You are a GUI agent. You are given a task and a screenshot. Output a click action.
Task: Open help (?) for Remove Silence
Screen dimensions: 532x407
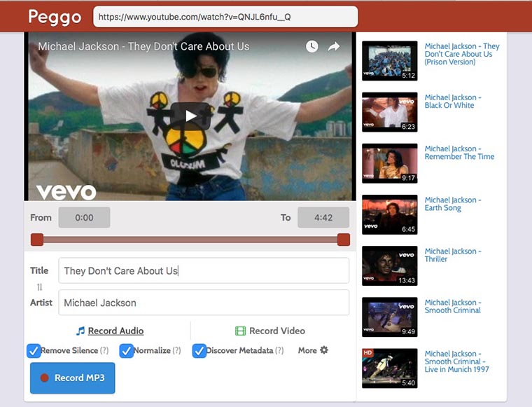point(104,351)
